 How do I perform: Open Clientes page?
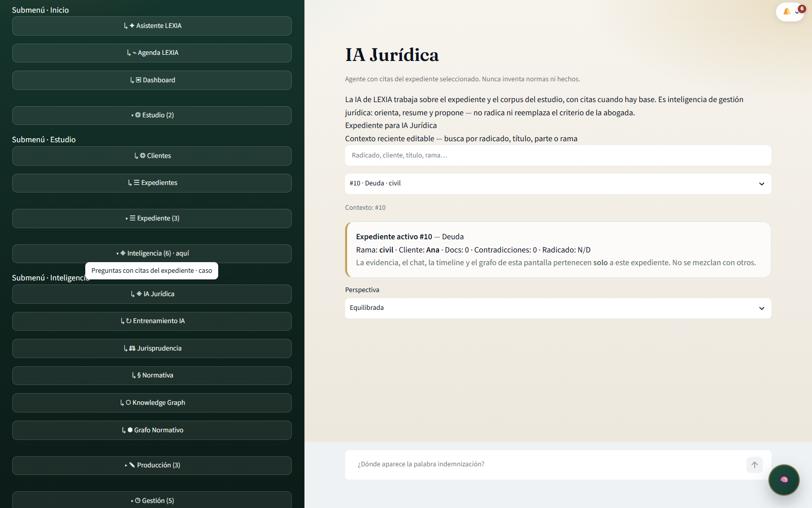click(x=152, y=156)
